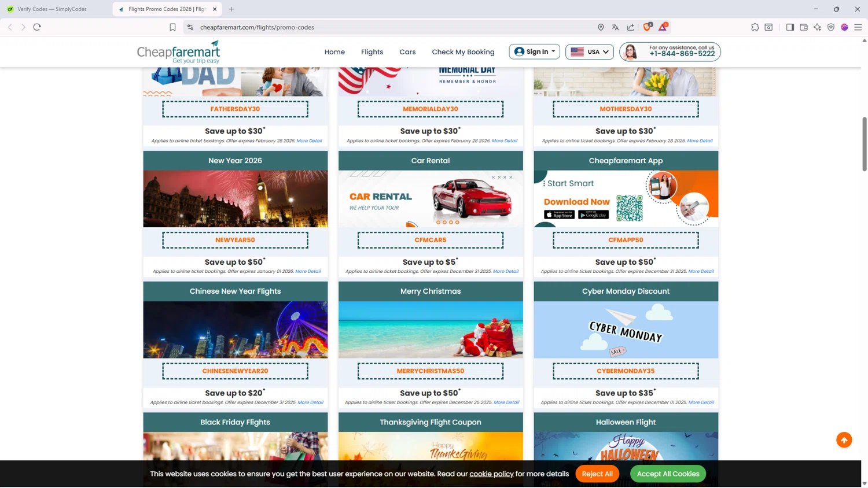Open the Brave VPN icon
This screenshot has height=488, width=868.
831,27
